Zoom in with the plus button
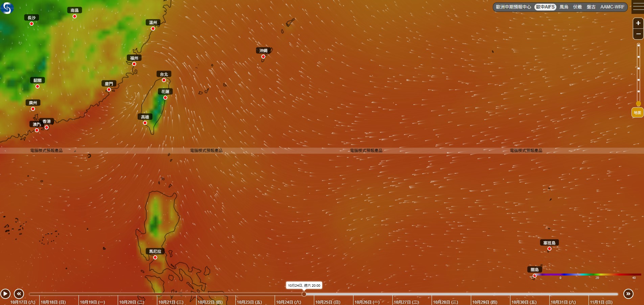 point(638,23)
